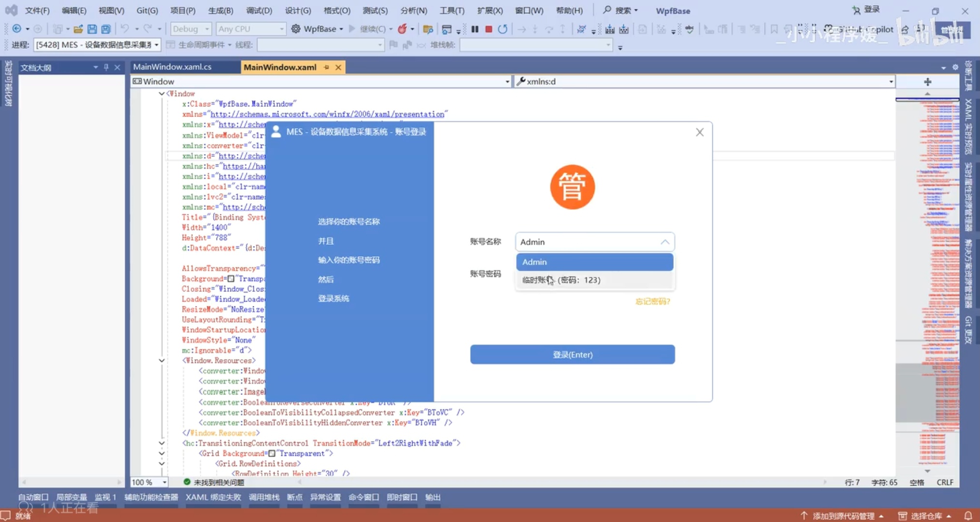Image resolution: width=980 pixels, height=522 pixels.
Task: Toggle the document outline auto-hide pin
Action: (105, 67)
